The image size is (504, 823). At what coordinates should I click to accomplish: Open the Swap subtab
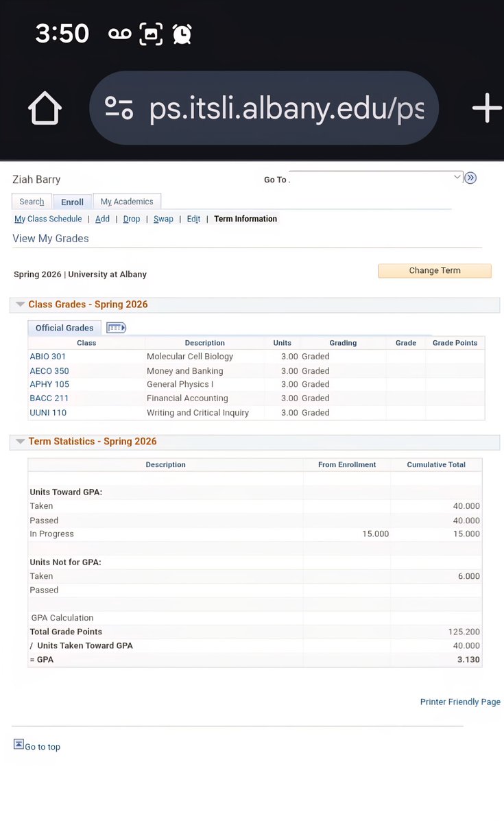click(x=163, y=219)
